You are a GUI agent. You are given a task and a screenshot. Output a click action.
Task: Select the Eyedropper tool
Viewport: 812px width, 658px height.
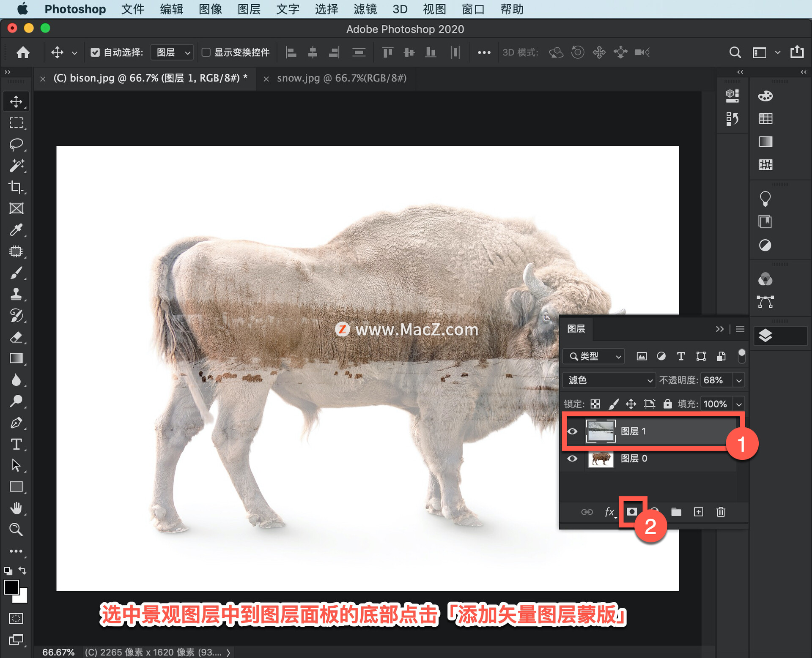pyautogui.click(x=16, y=230)
